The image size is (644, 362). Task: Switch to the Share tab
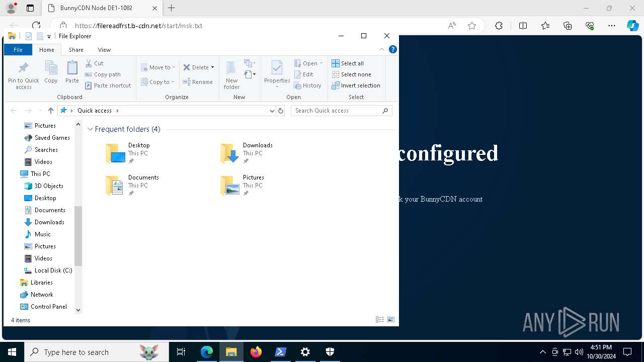pos(76,50)
